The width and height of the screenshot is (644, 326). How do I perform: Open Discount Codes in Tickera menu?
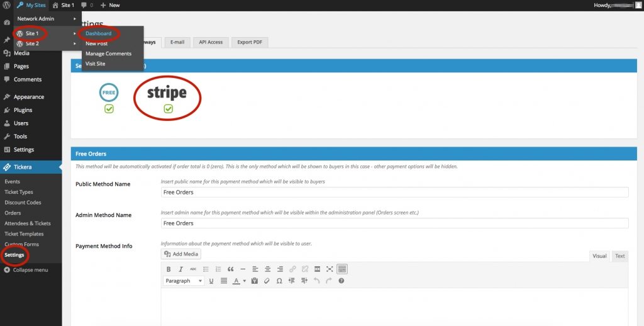(x=23, y=203)
